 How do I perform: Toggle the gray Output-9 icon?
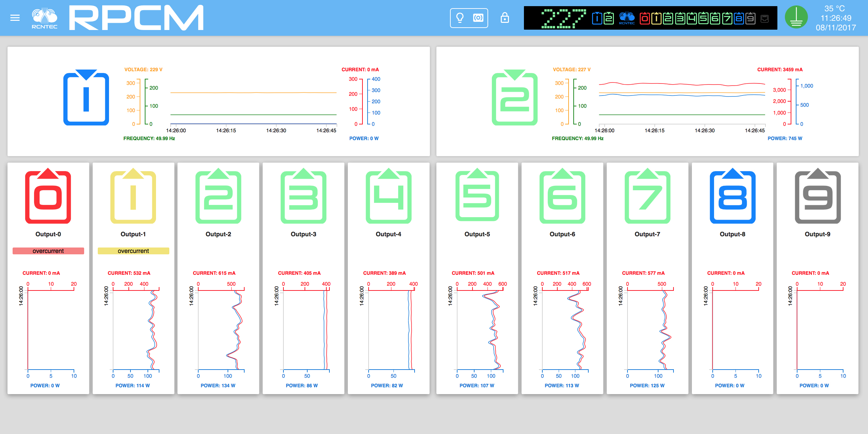coord(818,196)
